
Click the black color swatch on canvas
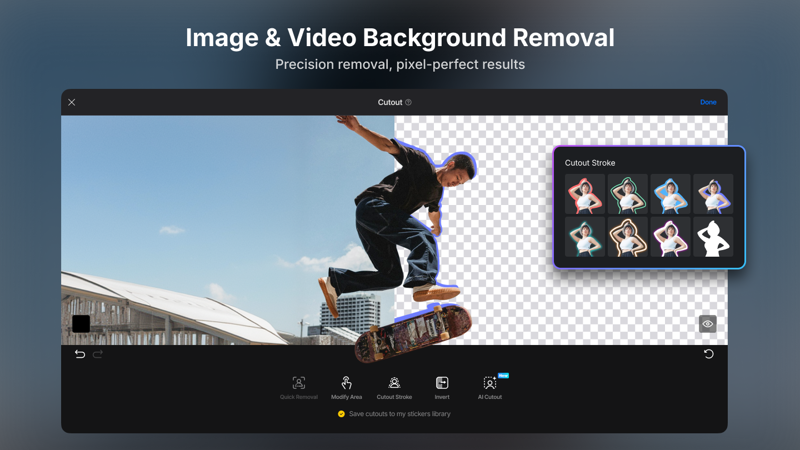click(x=81, y=324)
